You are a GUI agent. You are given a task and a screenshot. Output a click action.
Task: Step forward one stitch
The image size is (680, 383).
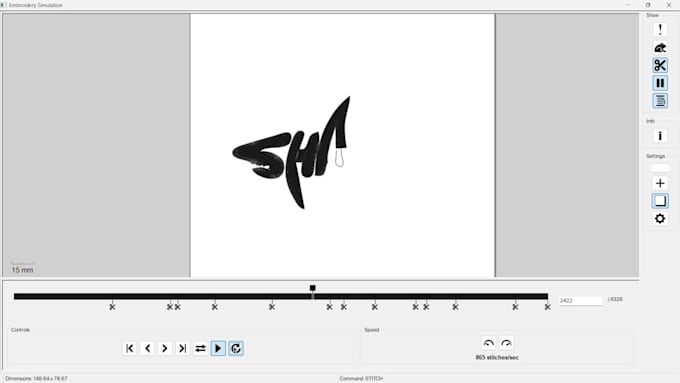pyautogui.click(x=165, y=348)
